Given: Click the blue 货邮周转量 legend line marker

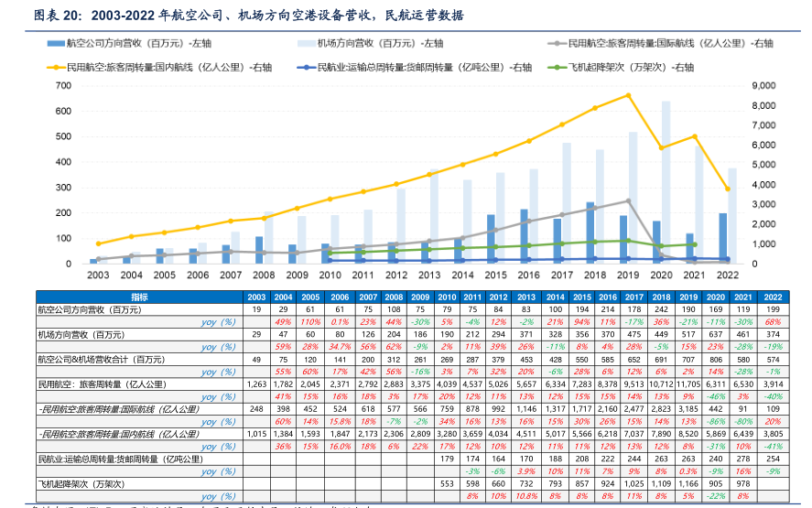Looking at the screenshot, I should (305, 67).
